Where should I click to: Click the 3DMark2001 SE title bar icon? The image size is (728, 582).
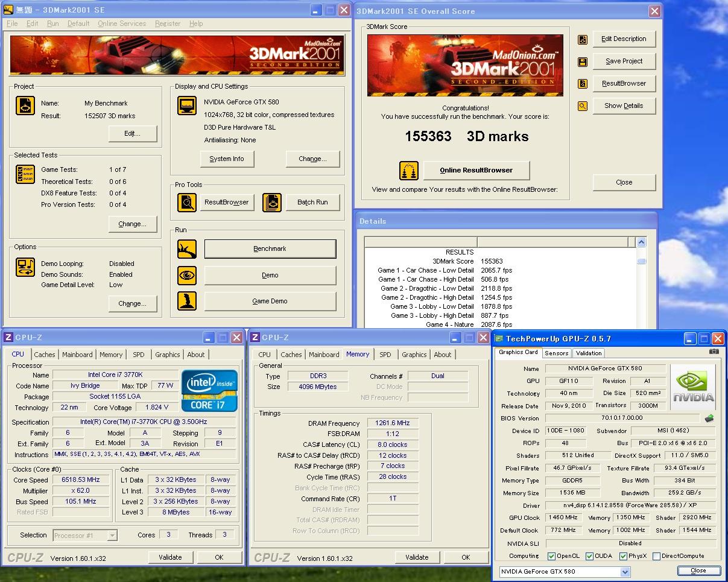pos(8,10)
